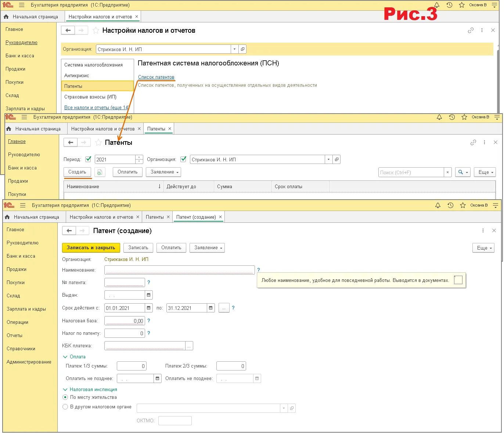Select Патенты item in settings list
Viewport: 504px width, 433px height.
pyautogui.click(x=97, y=86)
